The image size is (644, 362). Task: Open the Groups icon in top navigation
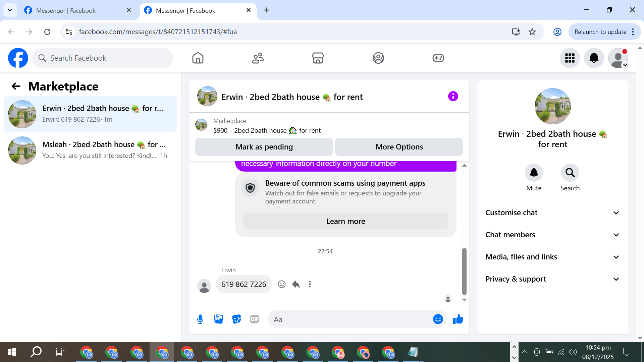pos(378,58)
